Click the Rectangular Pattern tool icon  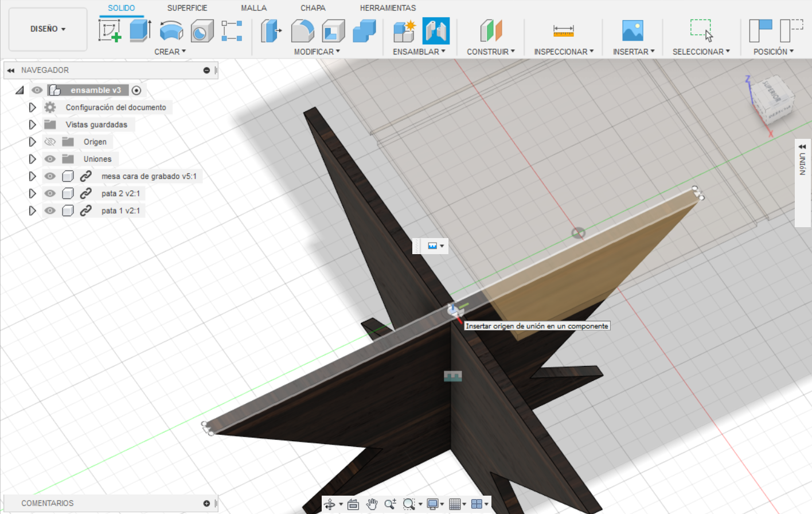tap(232, 30)
